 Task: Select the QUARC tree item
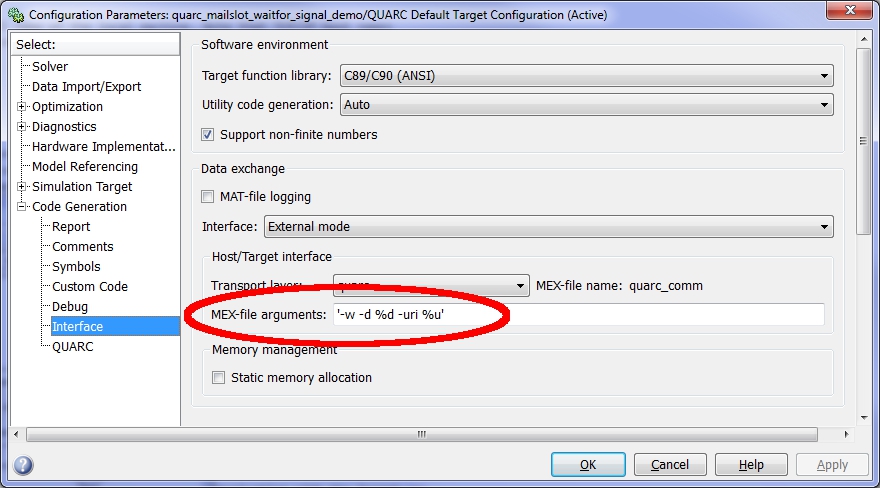72,347
